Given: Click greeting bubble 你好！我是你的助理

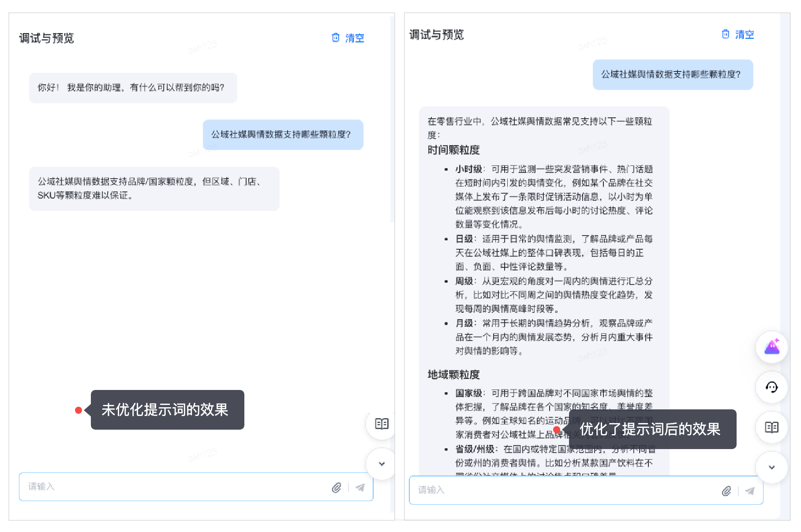Looking at the screenshot, I should 133,88.
